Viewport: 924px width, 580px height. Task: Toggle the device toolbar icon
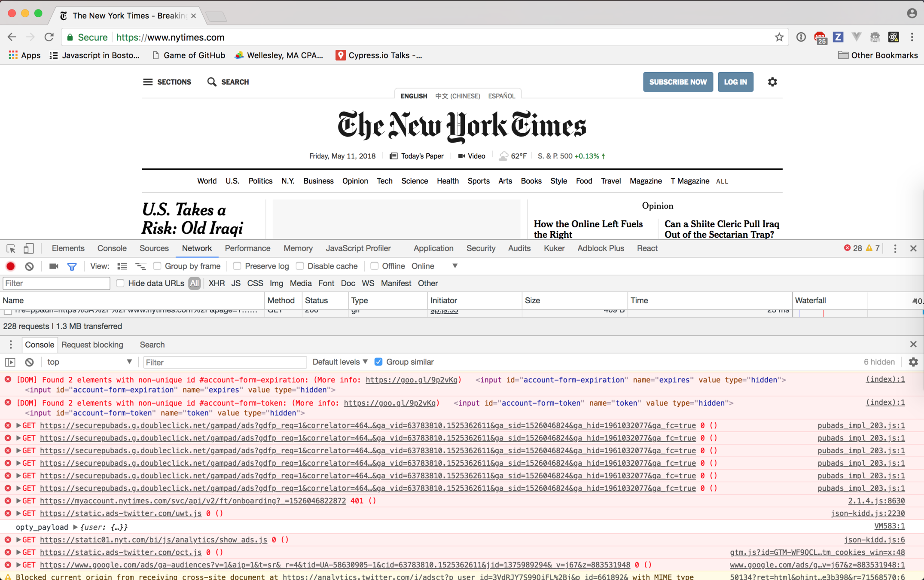pos(28,248)
